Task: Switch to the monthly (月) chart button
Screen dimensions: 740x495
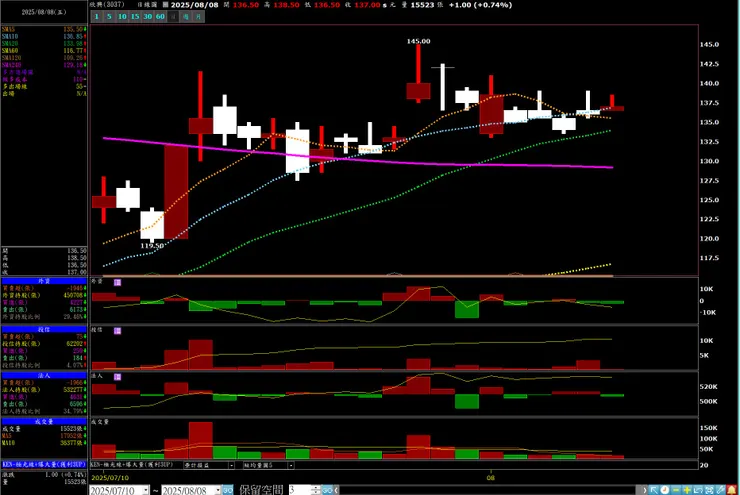Action: click(x=198, y=17)
